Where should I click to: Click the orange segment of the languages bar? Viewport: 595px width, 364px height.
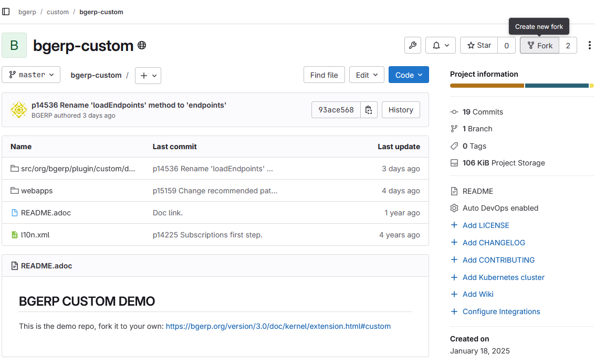486,85
